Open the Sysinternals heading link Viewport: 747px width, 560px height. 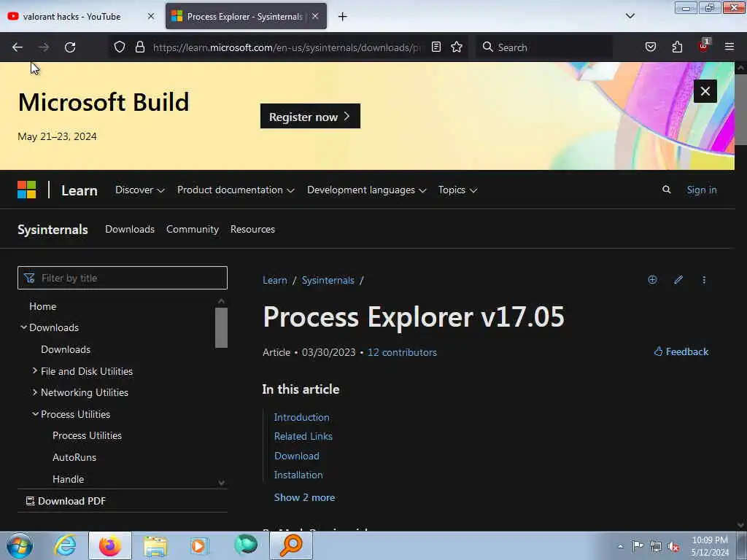[x=53, y=230]
